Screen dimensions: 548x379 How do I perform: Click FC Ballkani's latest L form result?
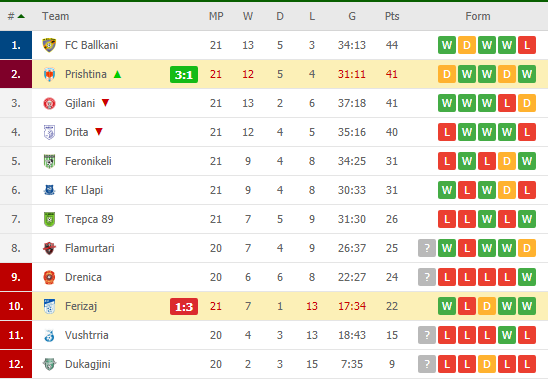click(x=527, y=45)
